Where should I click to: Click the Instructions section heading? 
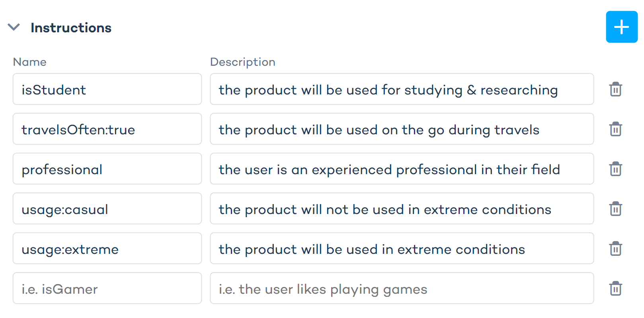tap(71, 28)
